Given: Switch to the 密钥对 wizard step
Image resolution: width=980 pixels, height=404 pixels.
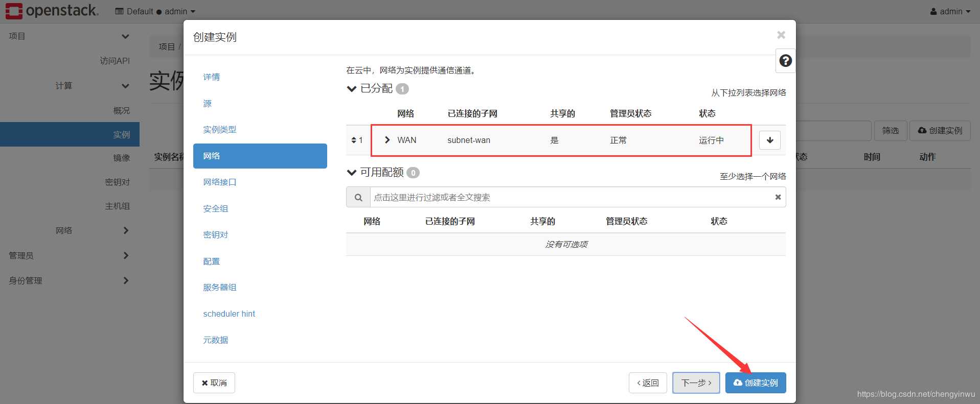Looking at the screenshot, I should [215, 235].
